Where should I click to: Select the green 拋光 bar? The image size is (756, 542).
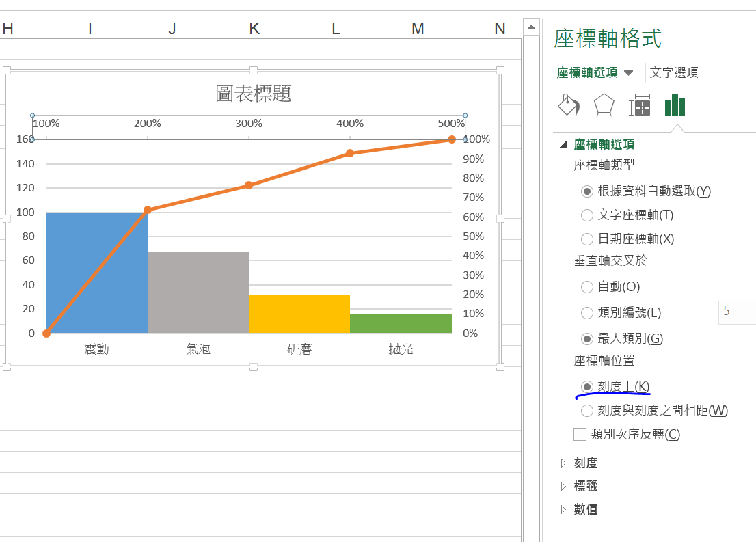click(x=401, y=323)
